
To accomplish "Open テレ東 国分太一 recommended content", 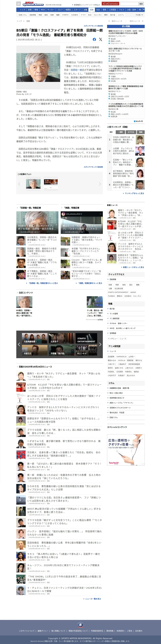I will point(95,306).
